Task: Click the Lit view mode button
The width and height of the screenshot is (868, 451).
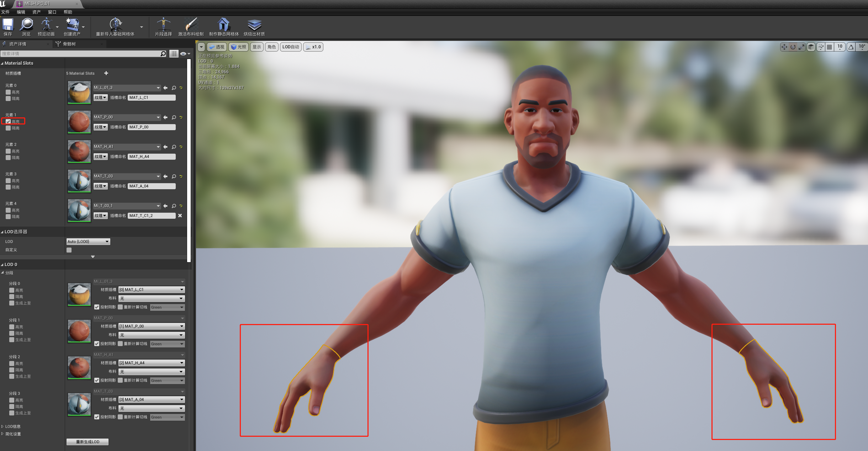Action: [x=238, y=47]
